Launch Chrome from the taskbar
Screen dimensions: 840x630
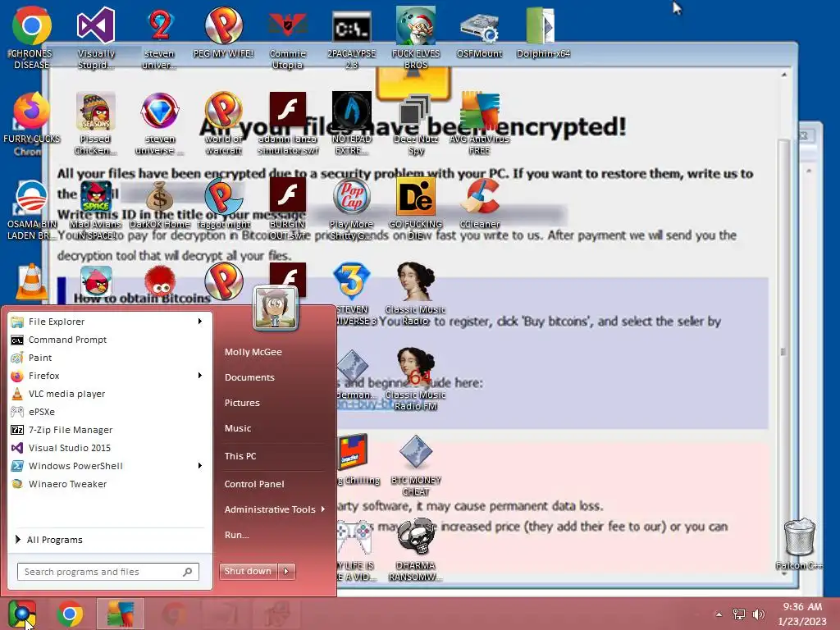[x=70, y=614]
